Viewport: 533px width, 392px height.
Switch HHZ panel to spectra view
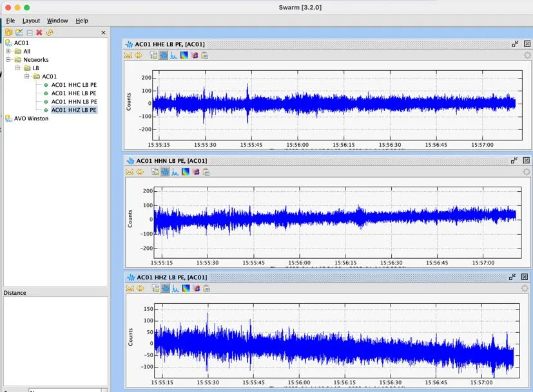point(175,288)
